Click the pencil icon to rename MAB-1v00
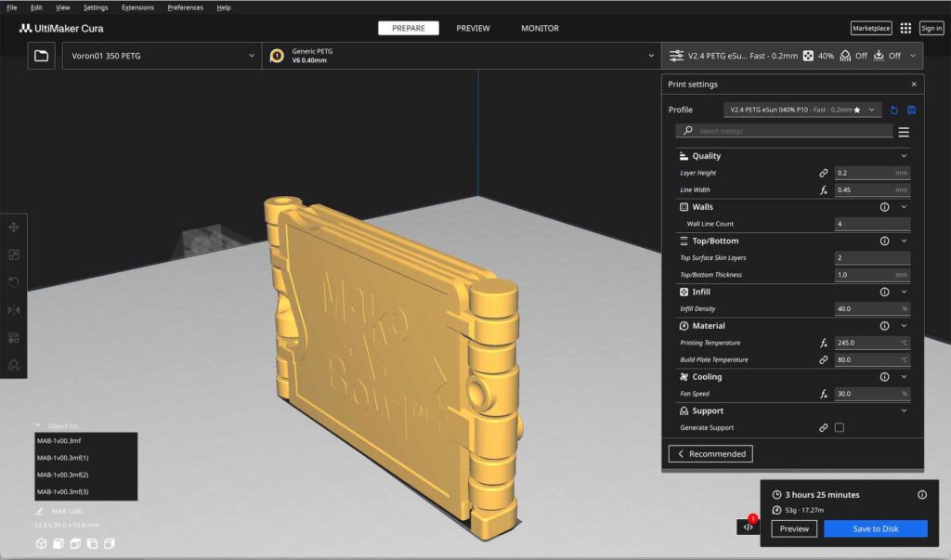 (39, 511)
